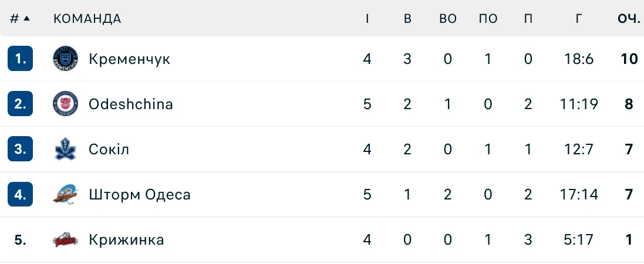The image size is (644, 264).
Task: Open the Odeshchina team name link
Action: pos(130,104)
